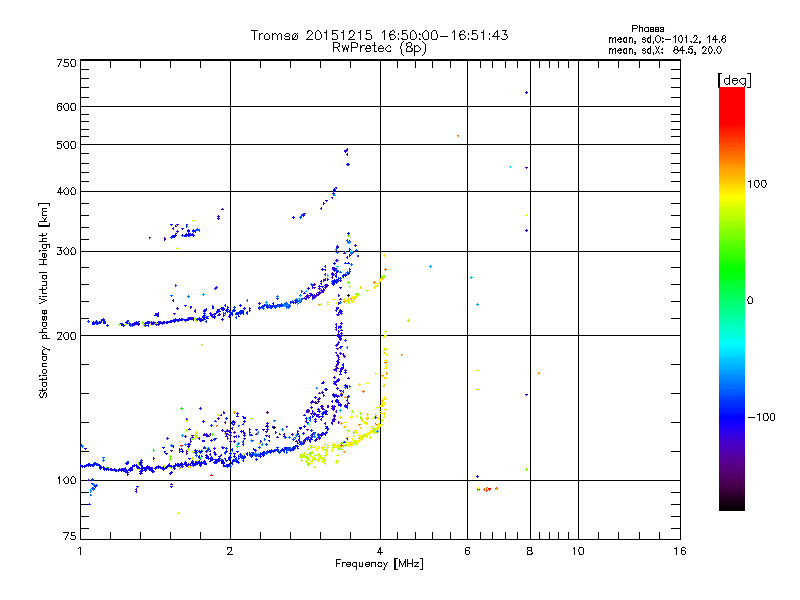
Task: Click the y-axis label '400'
Action: pyautogui.click(x=66, y=192)
